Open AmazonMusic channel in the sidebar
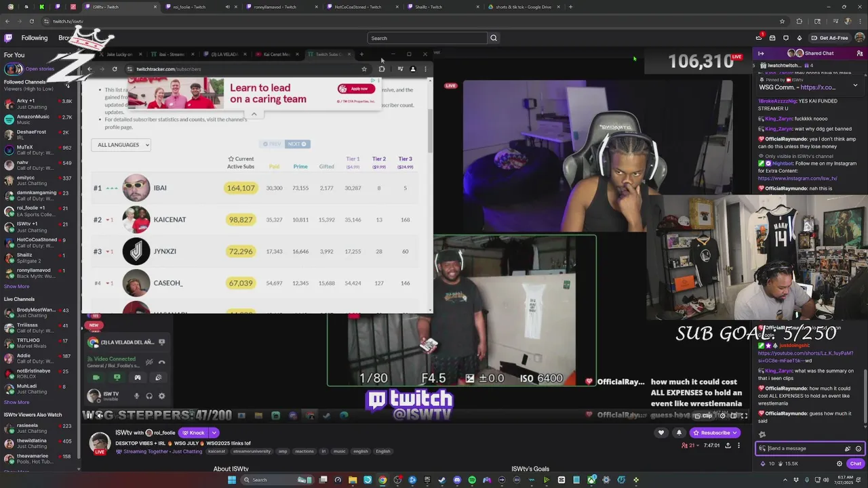868x488 pixels. [38, 119]
